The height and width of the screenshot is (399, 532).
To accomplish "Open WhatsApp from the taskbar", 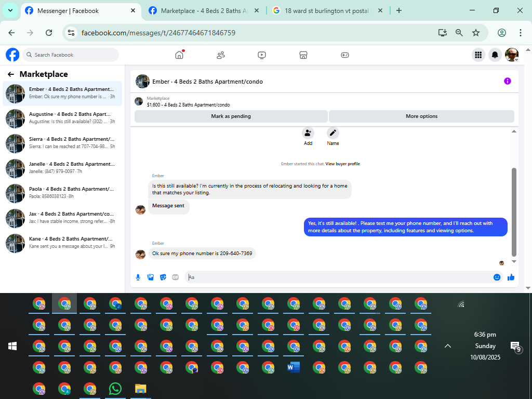I will [115, 389].
